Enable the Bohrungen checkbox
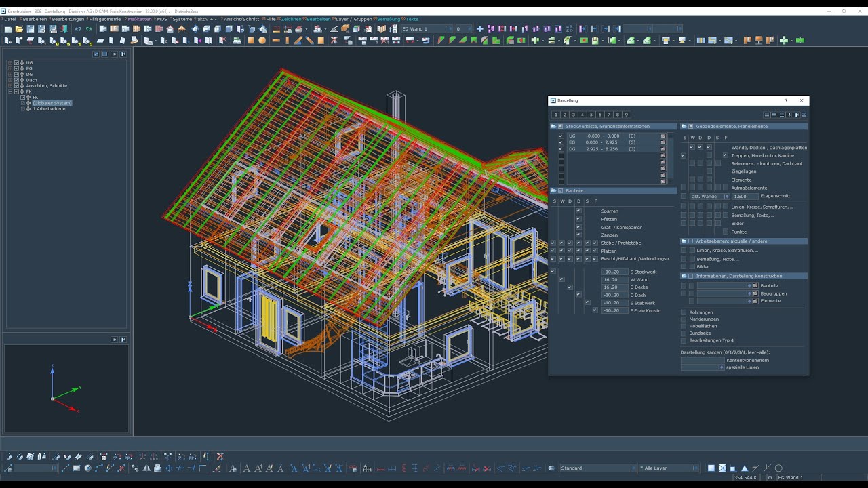This screenshot has width=868, height=488. 684,312
